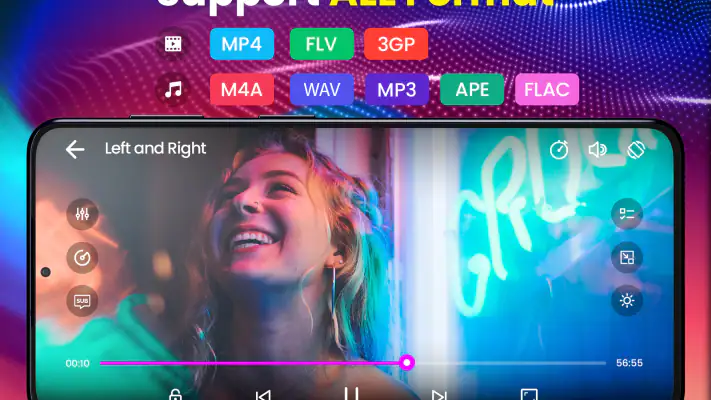Skip to the next track
Image resolution: width=711 pixels, height=400 pixels.
(439, 395)
